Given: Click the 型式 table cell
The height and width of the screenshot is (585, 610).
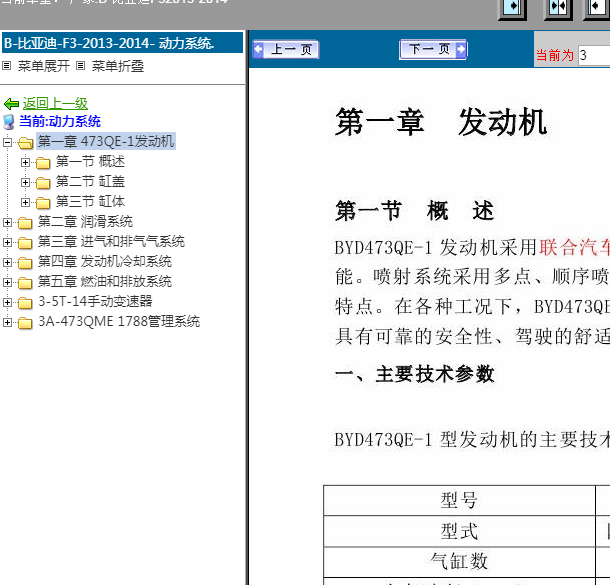Looking at the screenshot, I should pyautogui.click(x=459, y=531).
